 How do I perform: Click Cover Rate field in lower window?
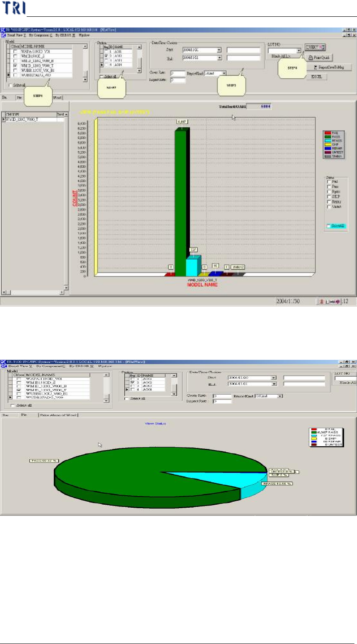click(222, 396)
